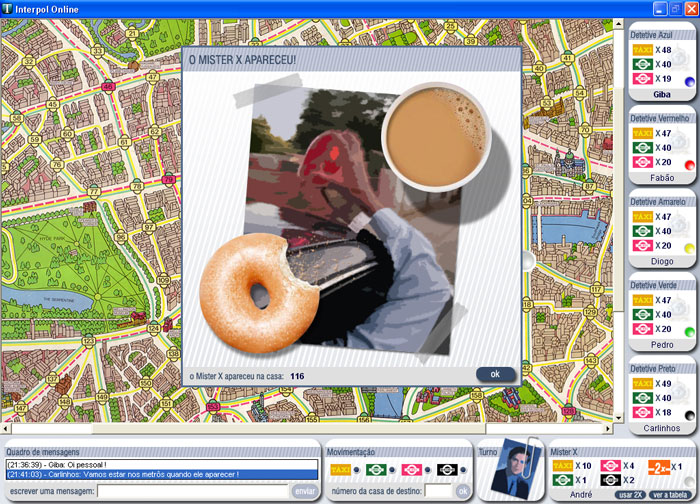This screenshot has height=504, width=700.
Task: Choose the radio button beside the bus ticket
Action: (x=391, y=469)
